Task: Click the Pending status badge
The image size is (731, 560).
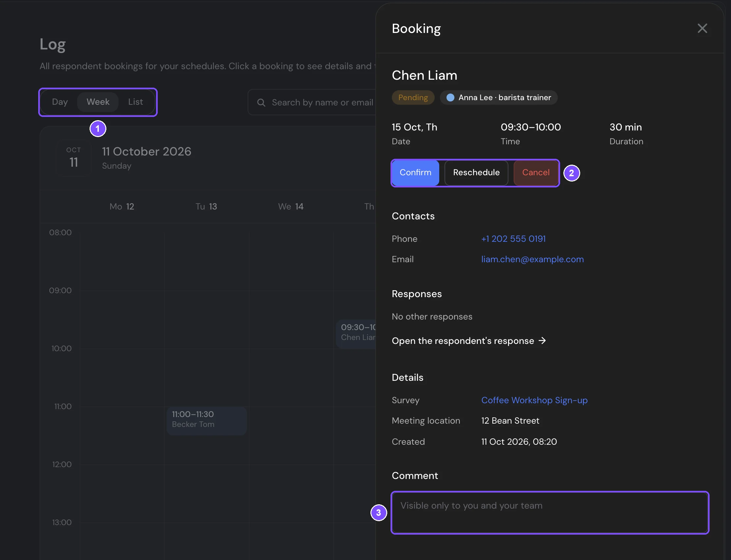Action: [x=413, y=97]
